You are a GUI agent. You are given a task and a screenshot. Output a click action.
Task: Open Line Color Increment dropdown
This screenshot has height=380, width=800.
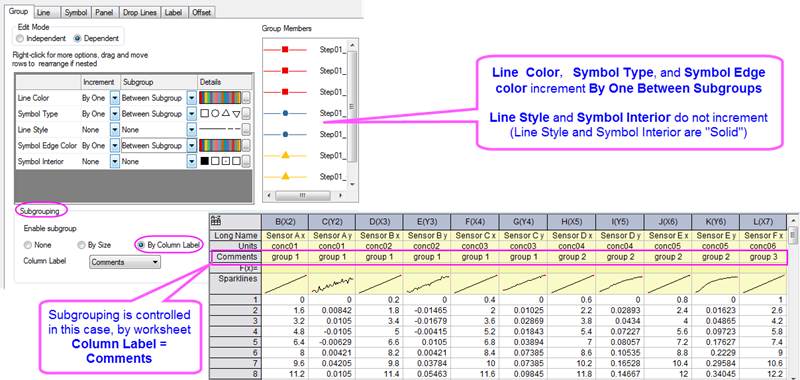(x=115, y=97)
